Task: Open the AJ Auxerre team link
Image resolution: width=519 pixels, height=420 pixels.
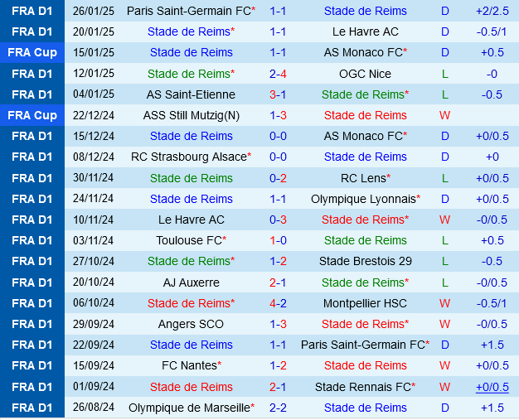Action: (x=191, y=282)
